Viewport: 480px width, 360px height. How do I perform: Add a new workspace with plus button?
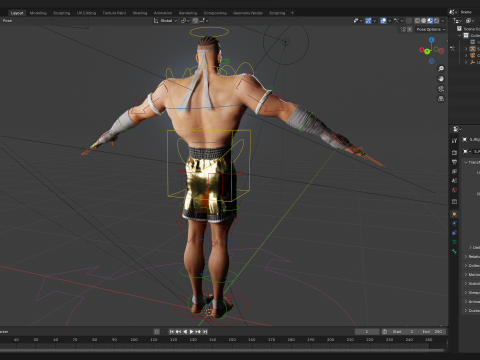[x=292, y=13]
